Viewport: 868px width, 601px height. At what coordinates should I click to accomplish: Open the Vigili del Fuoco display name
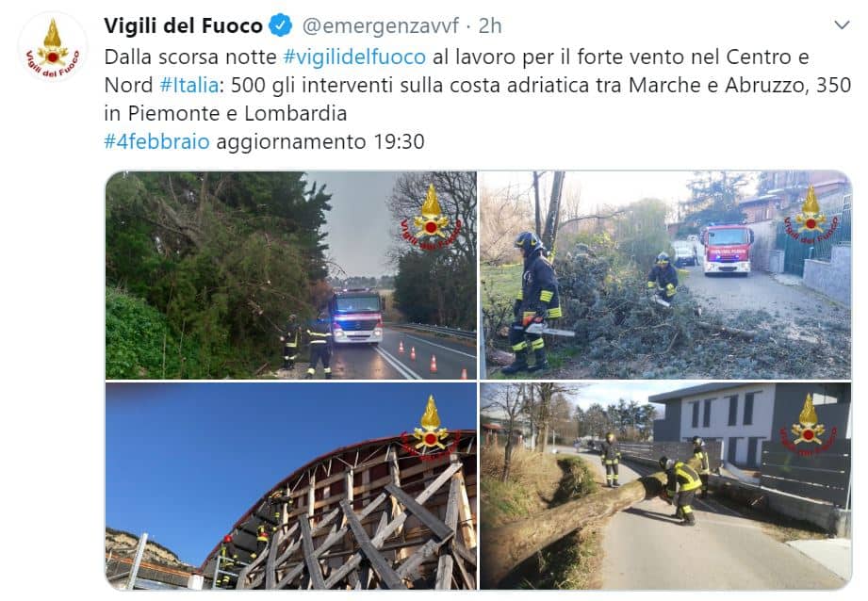(x=183, y=25)
